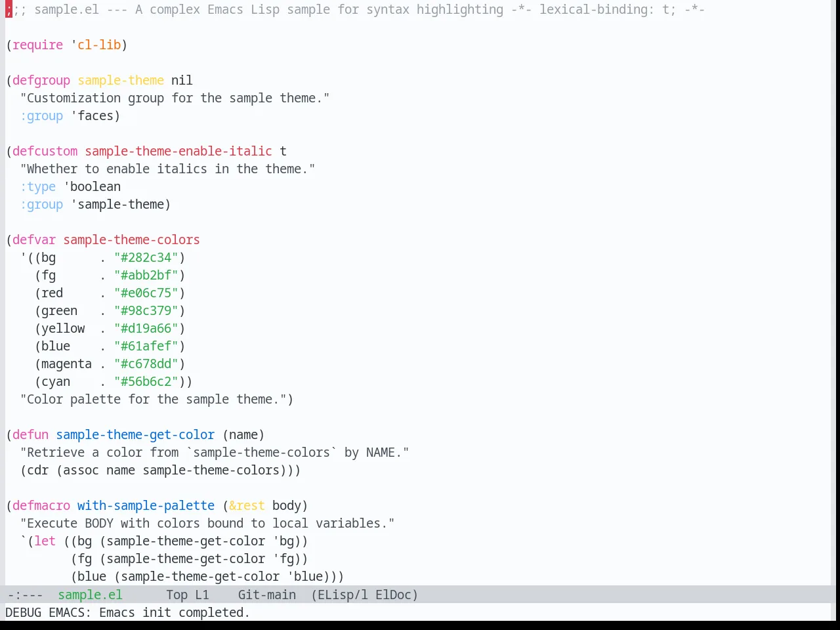Click the color string "#e06c75"
840x630 pixels.
tap(146, 293)
